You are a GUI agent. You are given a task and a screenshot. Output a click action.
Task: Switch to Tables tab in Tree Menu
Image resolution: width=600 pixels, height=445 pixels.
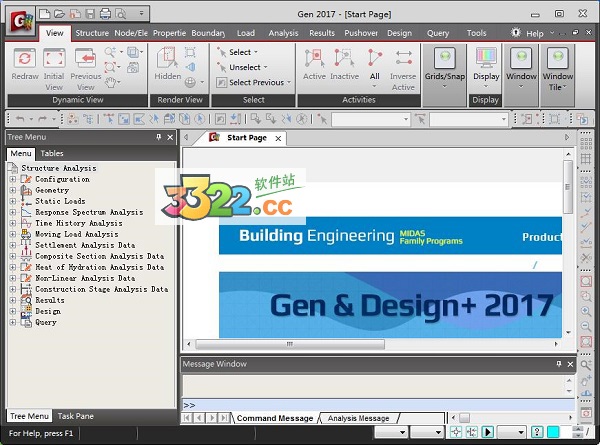coord(52,153)
